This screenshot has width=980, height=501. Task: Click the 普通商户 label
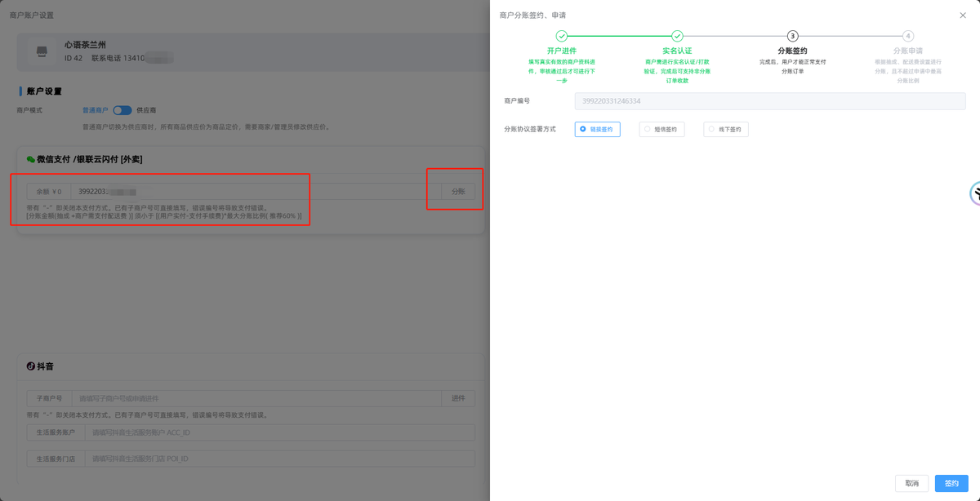96,110
